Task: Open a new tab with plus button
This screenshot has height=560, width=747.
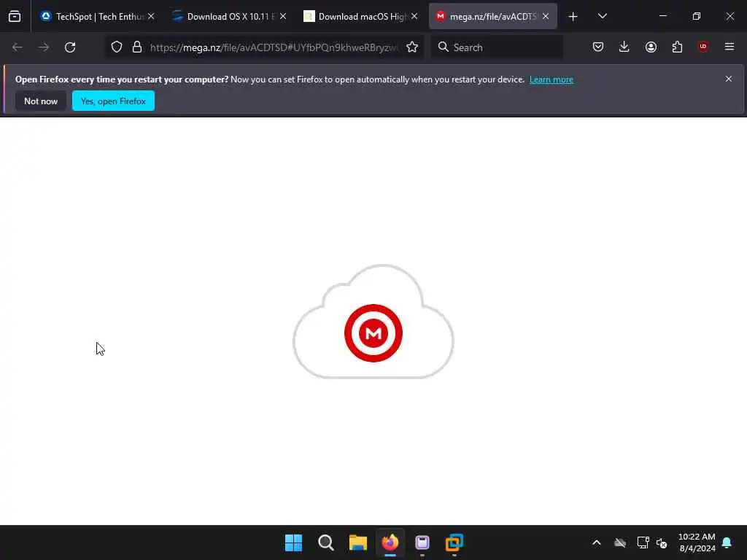Action: click(573, 17)
